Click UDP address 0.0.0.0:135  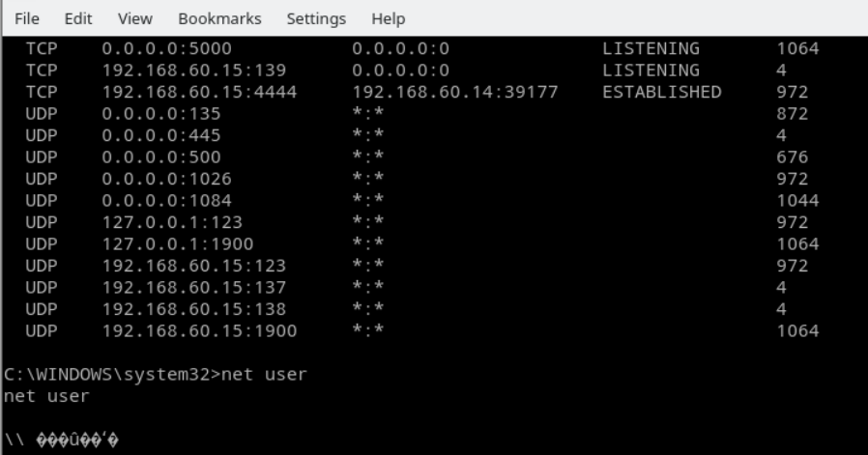(161, 113)
